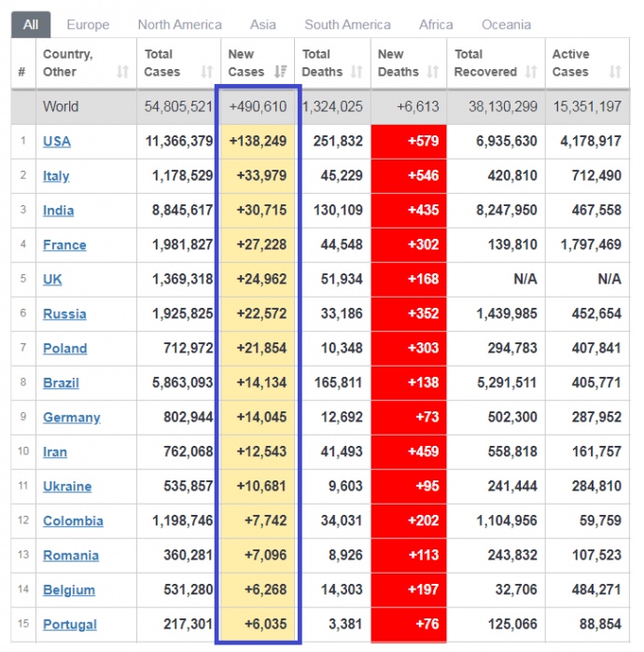Open the North America tab
Image resolution: width=644 pixels, height=652 pixels.
point(179,24)
